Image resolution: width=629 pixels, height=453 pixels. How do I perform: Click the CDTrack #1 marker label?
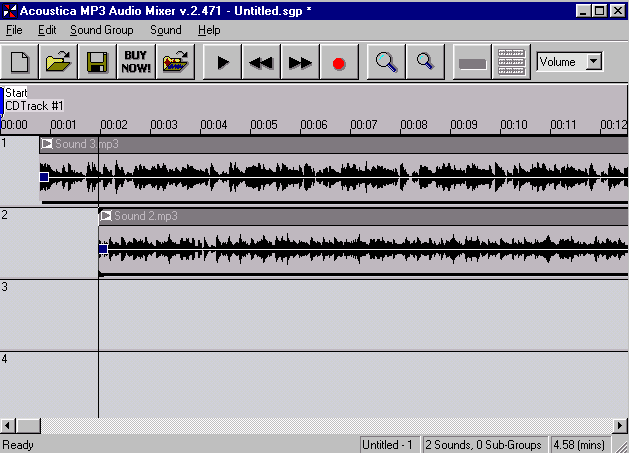(34, 106)
